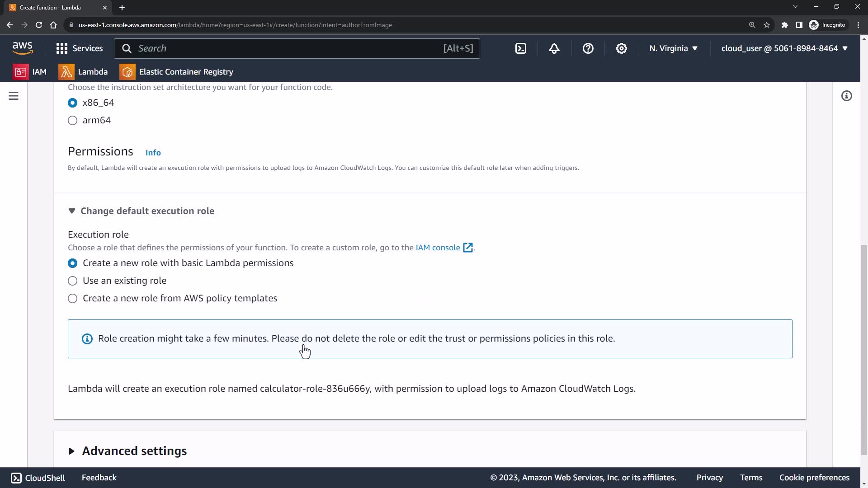Open the info panel icon at right
The width and height of the screenshot is (868, 488).
(846, 96)
